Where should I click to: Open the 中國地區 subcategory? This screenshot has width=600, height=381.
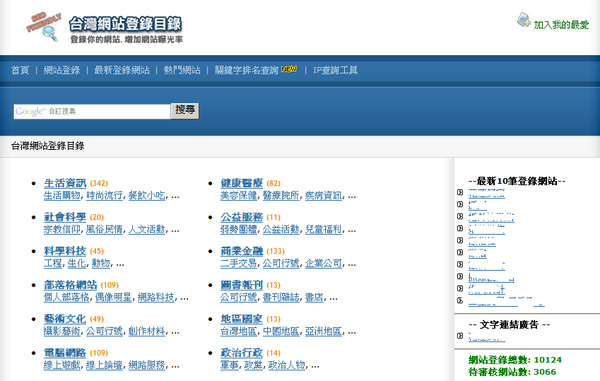(281, 331)
